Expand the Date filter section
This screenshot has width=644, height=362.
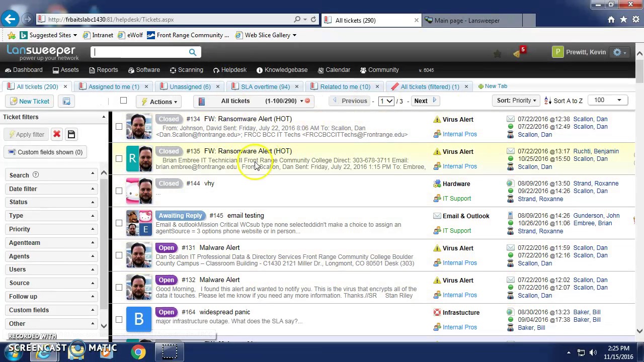click(x=51, y=189)
